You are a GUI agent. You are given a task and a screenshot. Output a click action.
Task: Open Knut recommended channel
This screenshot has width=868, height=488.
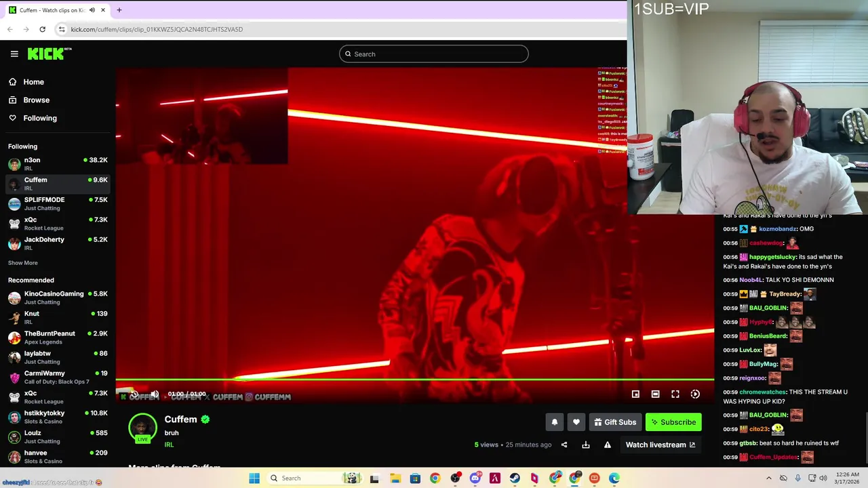pyautogui.click(x=58, y=317)
